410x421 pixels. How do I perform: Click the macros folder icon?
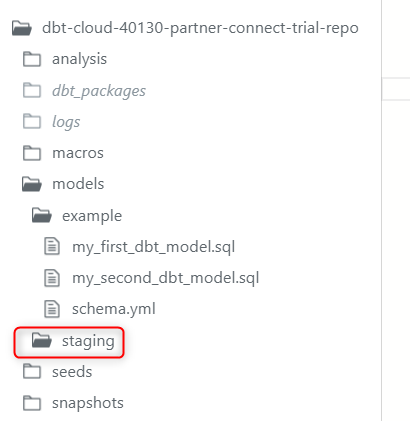click(32, 153)
